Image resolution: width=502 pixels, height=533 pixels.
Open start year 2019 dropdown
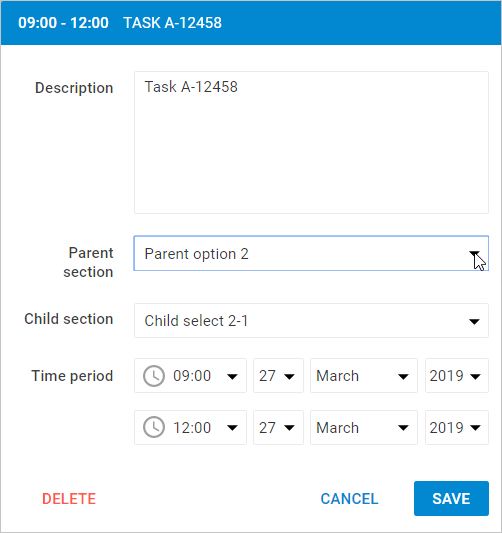(x=457, y=376)
